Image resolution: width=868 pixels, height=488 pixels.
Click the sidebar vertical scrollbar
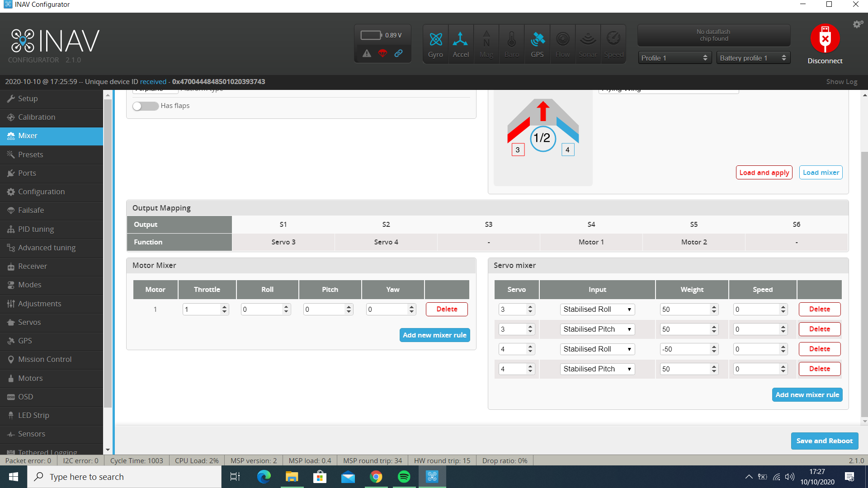click(108, 253)
